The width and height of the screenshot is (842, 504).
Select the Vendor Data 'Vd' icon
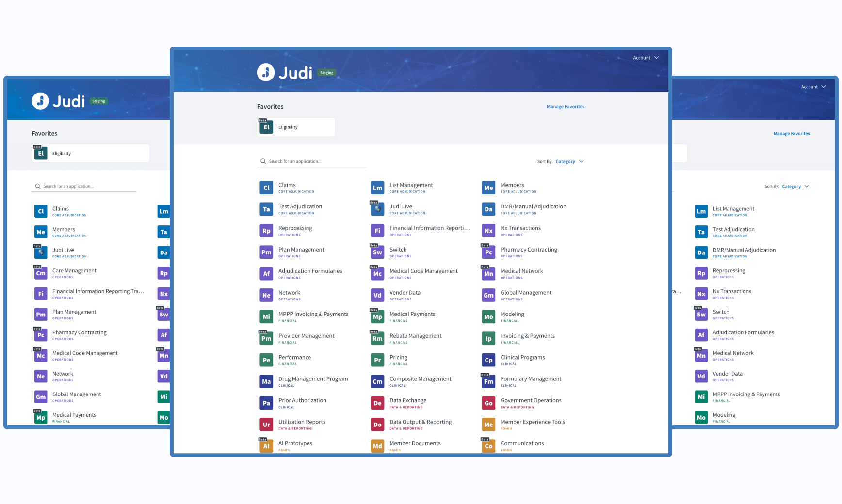pyautogui.click(x=377, y=295)
